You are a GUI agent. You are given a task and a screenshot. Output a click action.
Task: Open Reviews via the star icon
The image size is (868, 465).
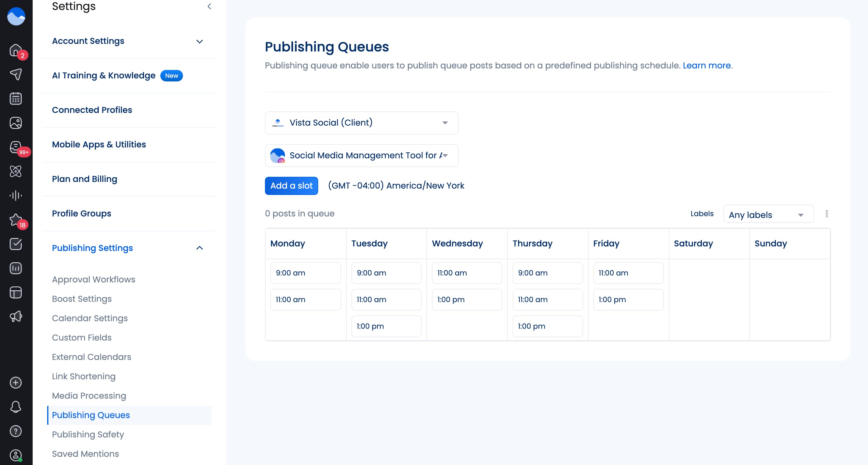pos(15,220)
